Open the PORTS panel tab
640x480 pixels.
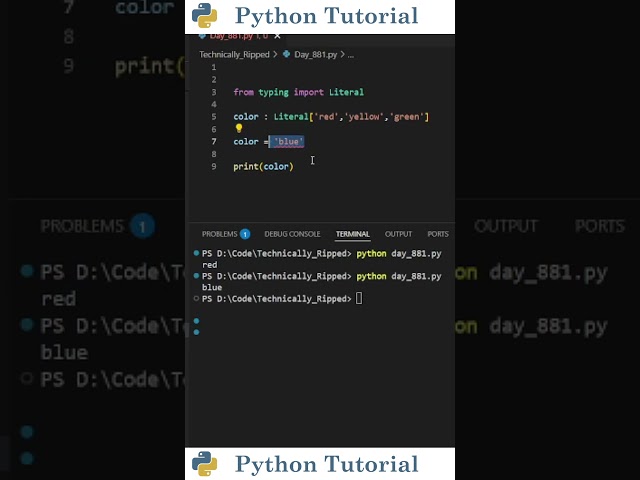pos(438,234)
